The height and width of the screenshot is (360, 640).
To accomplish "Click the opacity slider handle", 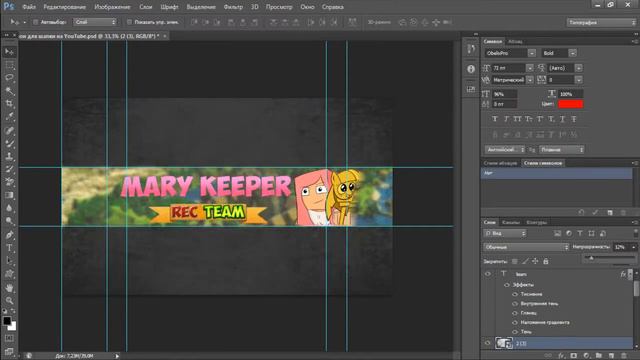I will pyautogui.click(x=591, y=258).
